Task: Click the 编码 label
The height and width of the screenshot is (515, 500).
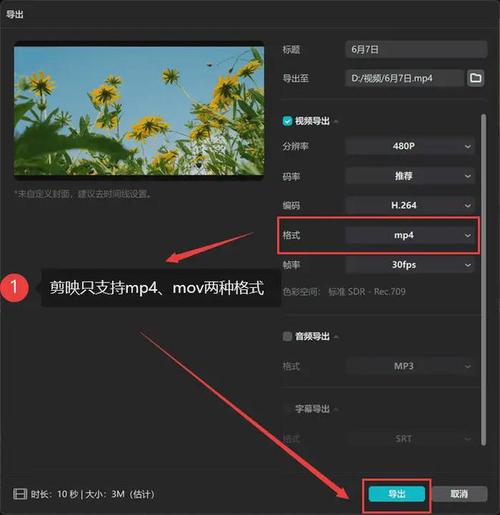Action: (291, 205)
